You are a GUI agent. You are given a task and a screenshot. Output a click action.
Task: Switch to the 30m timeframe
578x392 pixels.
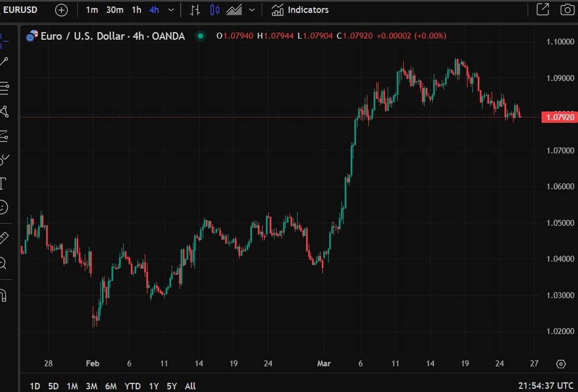115,10
